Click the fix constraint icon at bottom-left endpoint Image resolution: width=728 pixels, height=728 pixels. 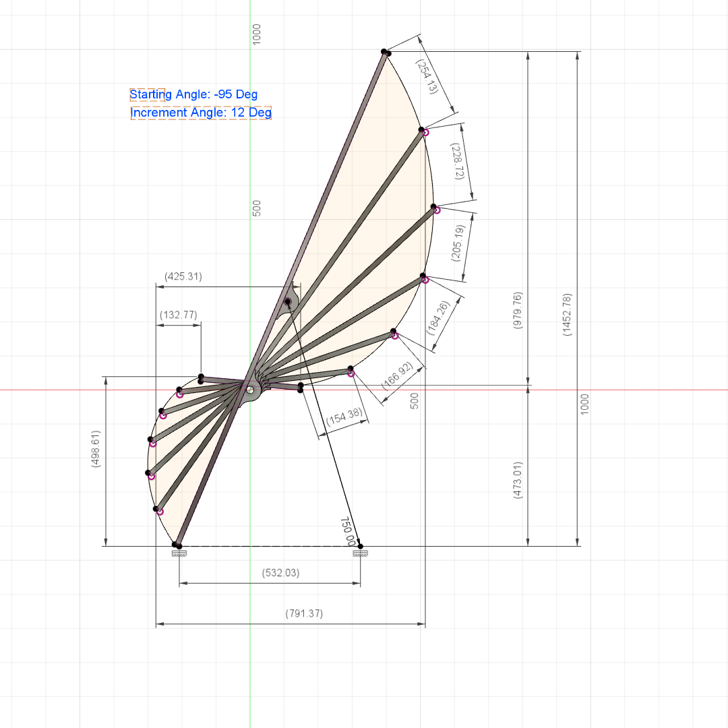(x=179, y=553)
